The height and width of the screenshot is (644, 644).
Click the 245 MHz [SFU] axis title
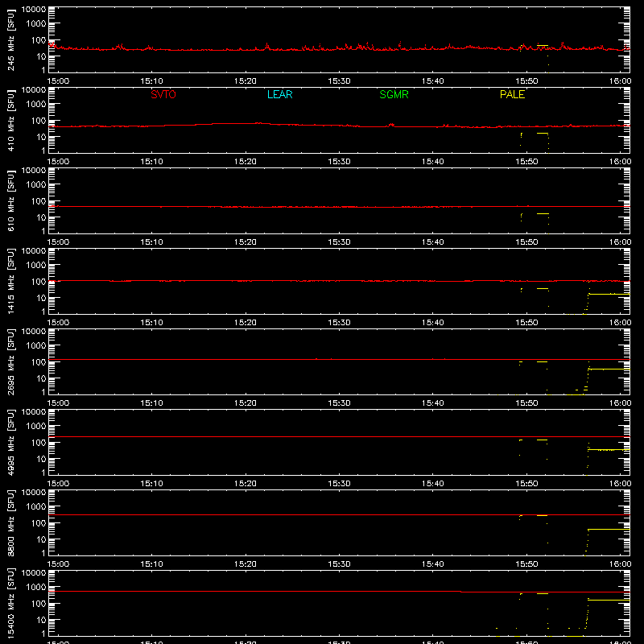pyautogui.click(x=10, y=39)
